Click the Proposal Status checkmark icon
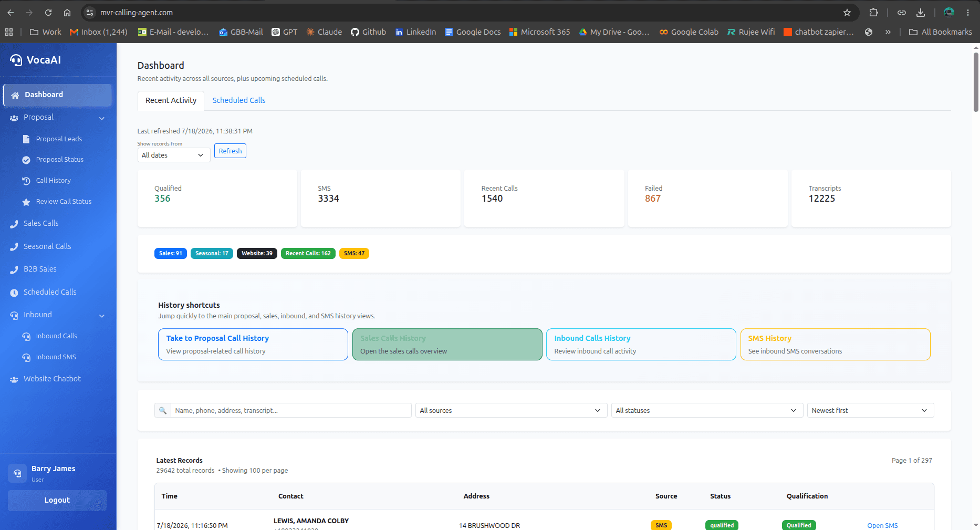 (26, 160)
